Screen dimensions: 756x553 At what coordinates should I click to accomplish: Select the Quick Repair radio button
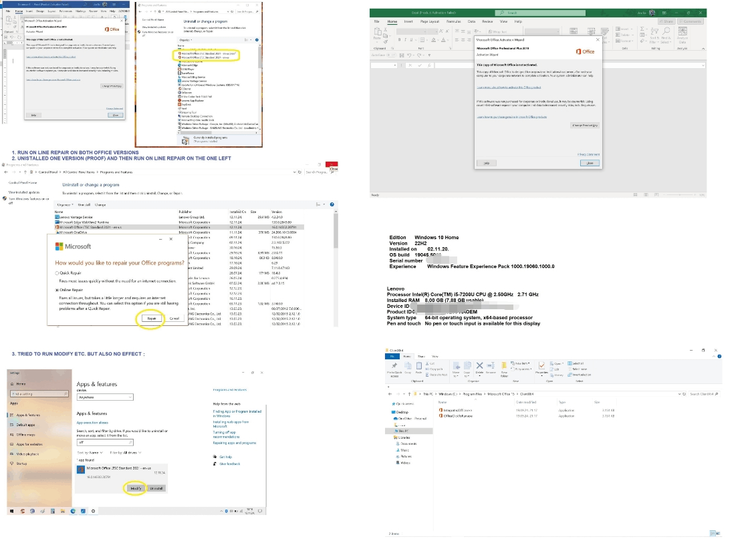[x=57, y=273]
